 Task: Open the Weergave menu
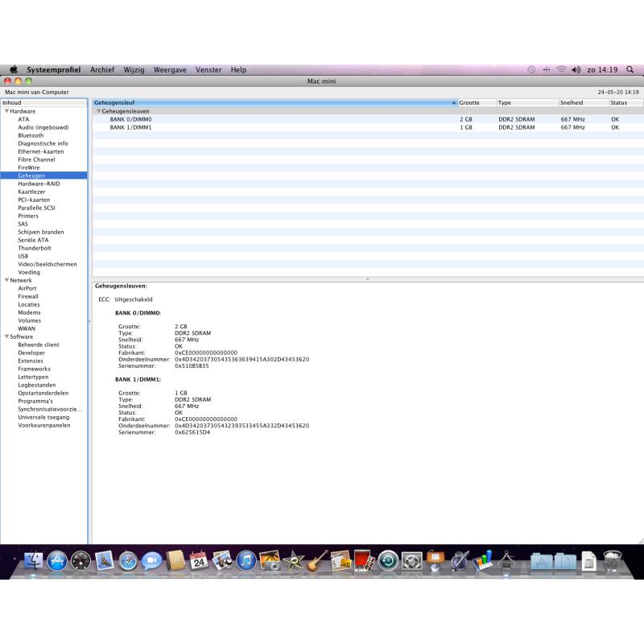(170, 70)
